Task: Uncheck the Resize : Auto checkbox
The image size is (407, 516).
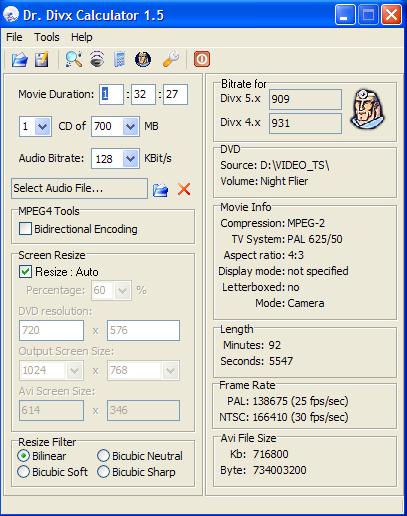Action: [25, 272]
